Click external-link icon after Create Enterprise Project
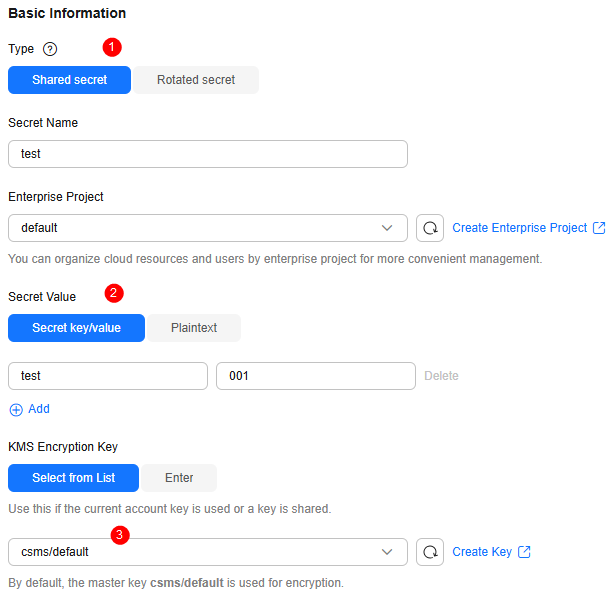Image resolution: width=615 pixels, height=596 pixels. 599,228
